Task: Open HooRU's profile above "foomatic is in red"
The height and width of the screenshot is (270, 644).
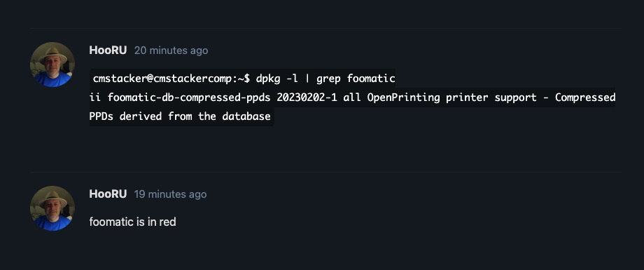Action: click(x=108, y=194)
